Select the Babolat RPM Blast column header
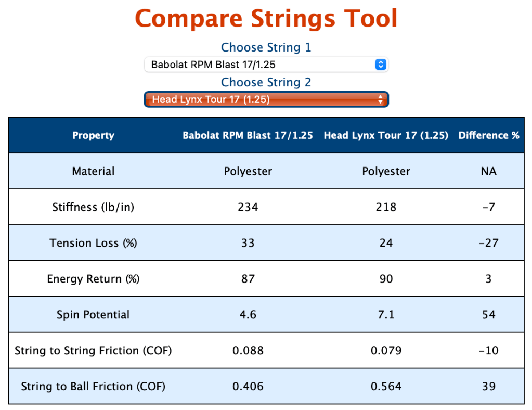The height and width of the screenshot is (410, 532). point(248,135)
